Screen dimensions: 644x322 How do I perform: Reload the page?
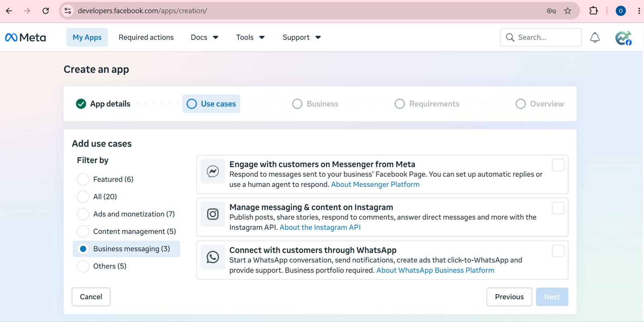tap(45, 11)
